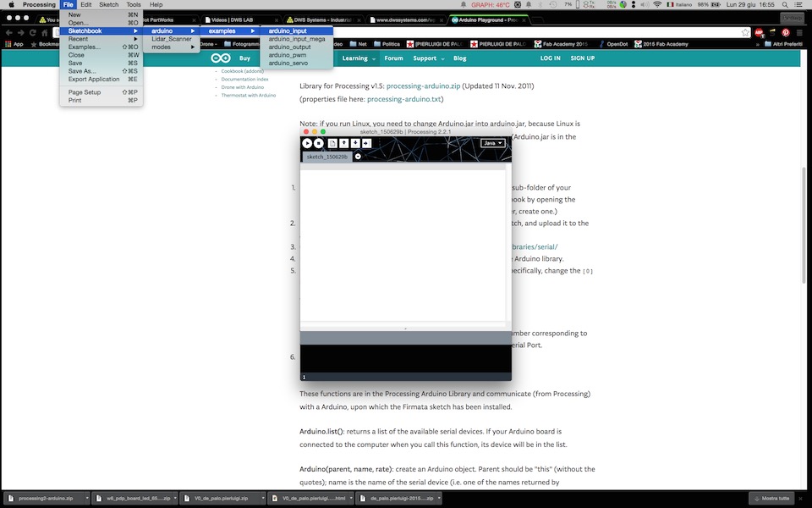This screenshot has height=508, width=812.
Task: Open the processing-arduino.txt link
Action: click(404, 99)
